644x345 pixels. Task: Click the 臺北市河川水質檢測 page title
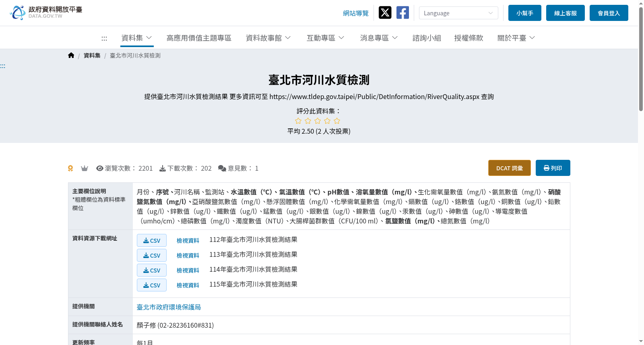tap(319, 80)
